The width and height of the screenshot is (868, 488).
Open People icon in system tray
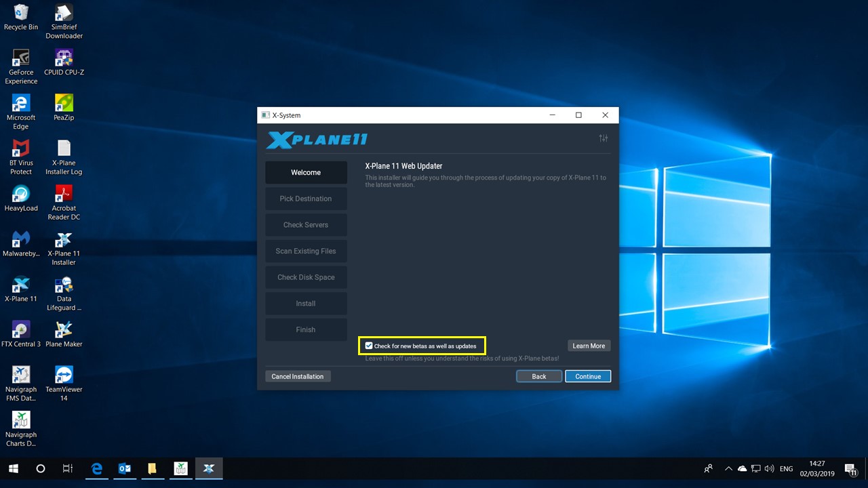(x=709, y=468)
